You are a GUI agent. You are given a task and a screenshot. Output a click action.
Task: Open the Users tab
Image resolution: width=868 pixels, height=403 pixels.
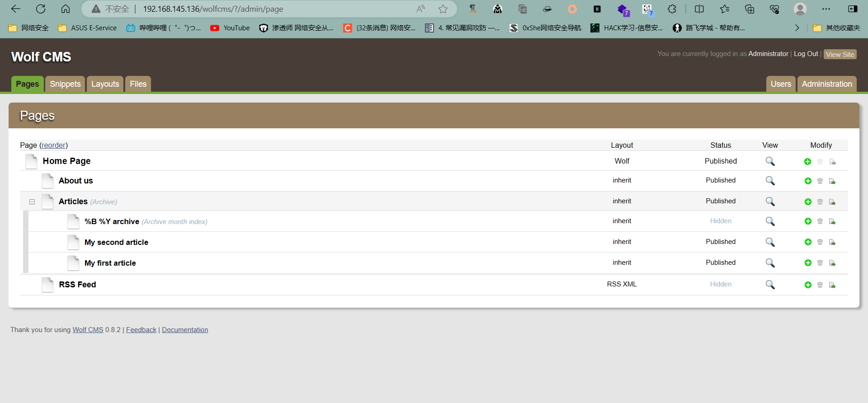click(x=781, y=84)
